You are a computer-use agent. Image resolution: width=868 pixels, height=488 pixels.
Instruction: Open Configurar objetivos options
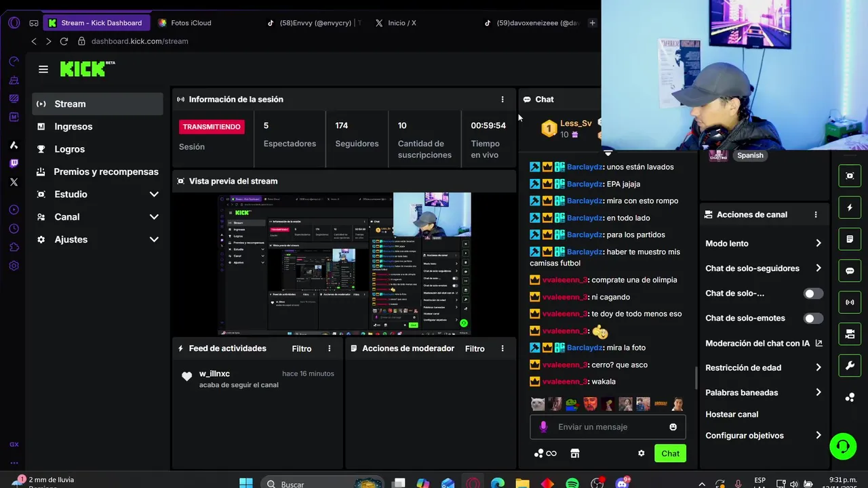point(764,436)
